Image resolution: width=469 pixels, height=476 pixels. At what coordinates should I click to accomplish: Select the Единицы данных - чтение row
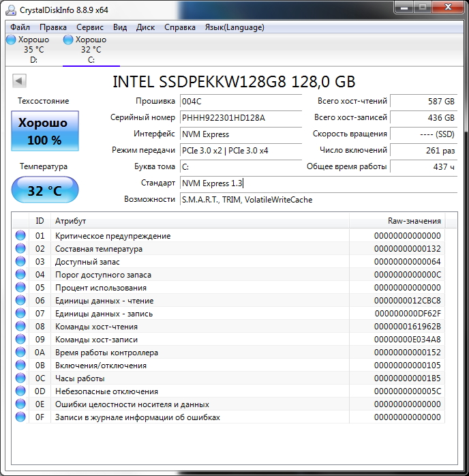228,300
